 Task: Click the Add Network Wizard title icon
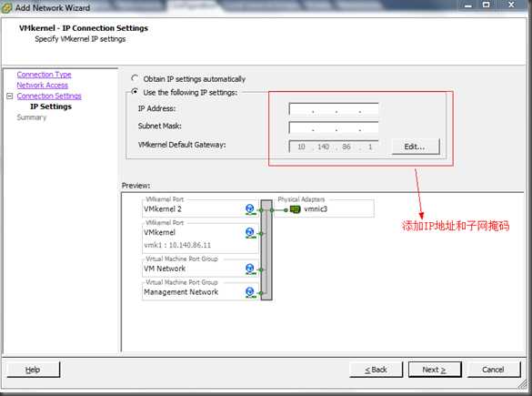(6, 8)
